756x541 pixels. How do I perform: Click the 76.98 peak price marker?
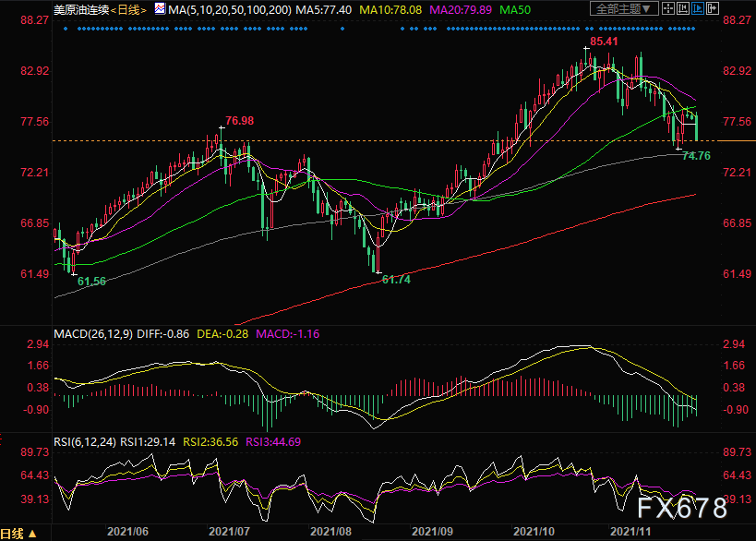tap(240, 121)
